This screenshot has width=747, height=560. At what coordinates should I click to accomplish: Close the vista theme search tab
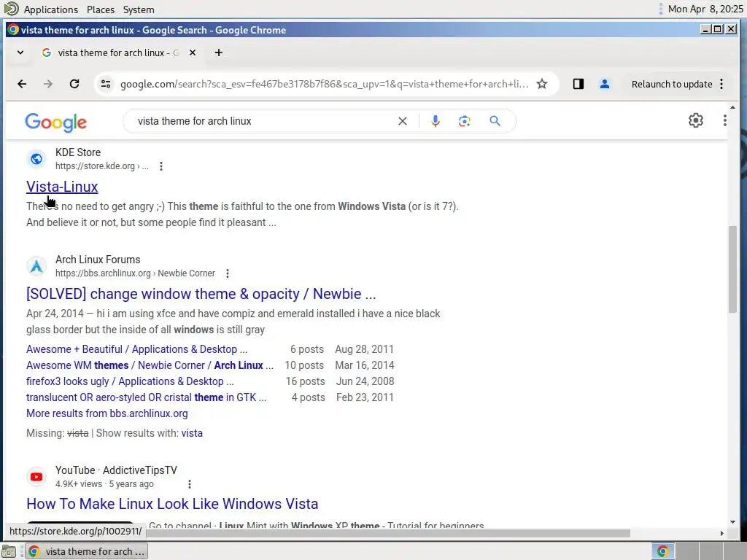[x=193, y=52]
